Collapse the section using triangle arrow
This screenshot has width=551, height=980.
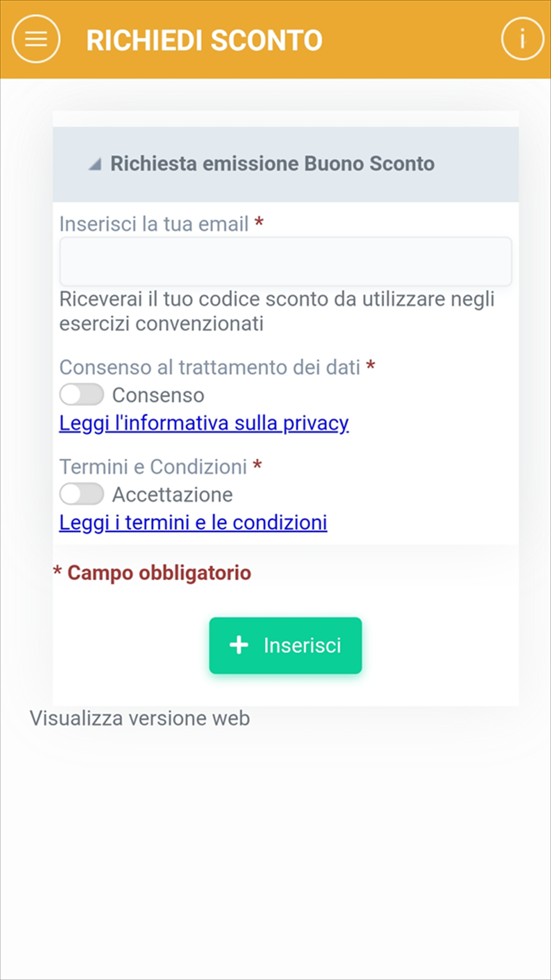(95, 164)
